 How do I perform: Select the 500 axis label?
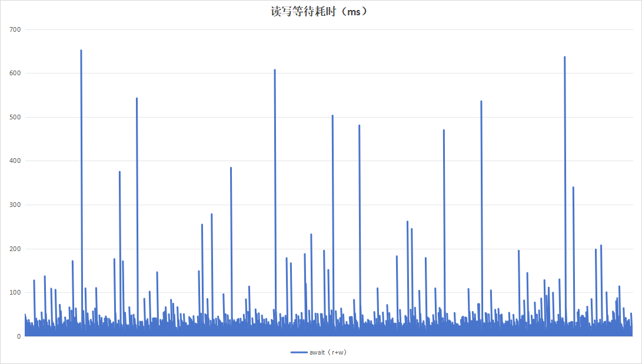pyautogui.click(x=15, y=118)
